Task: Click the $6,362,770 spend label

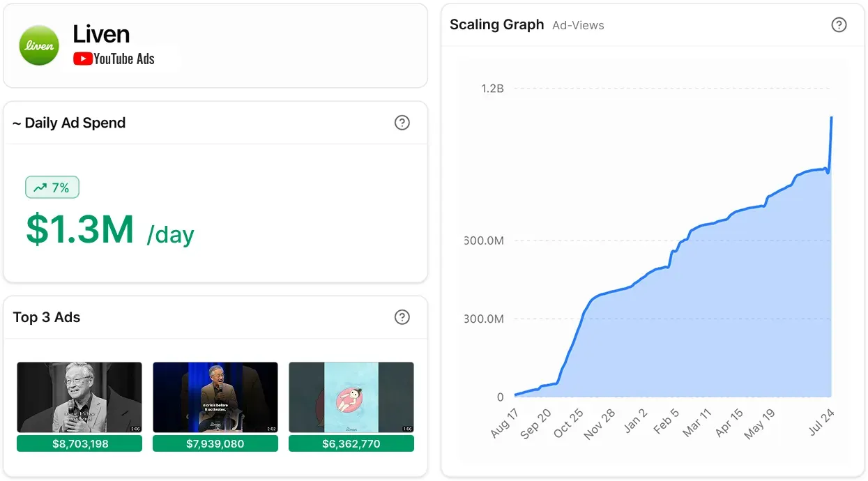Action: [351, 443]
